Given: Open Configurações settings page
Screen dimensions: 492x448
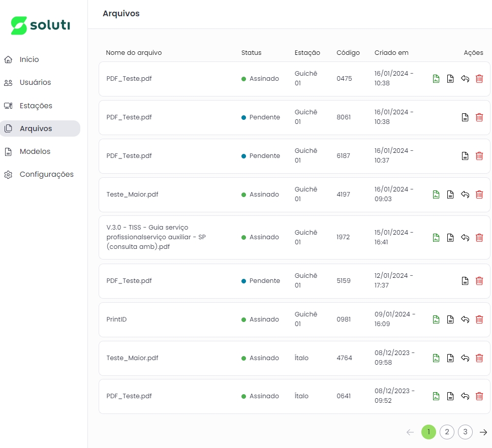Looking at the screenshot, I should coord(46,174).
